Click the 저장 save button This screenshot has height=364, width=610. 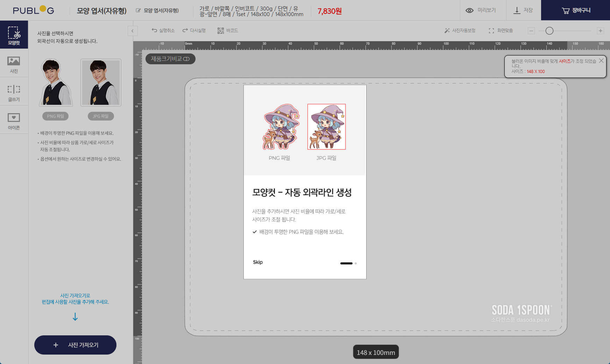pos(523,10)
